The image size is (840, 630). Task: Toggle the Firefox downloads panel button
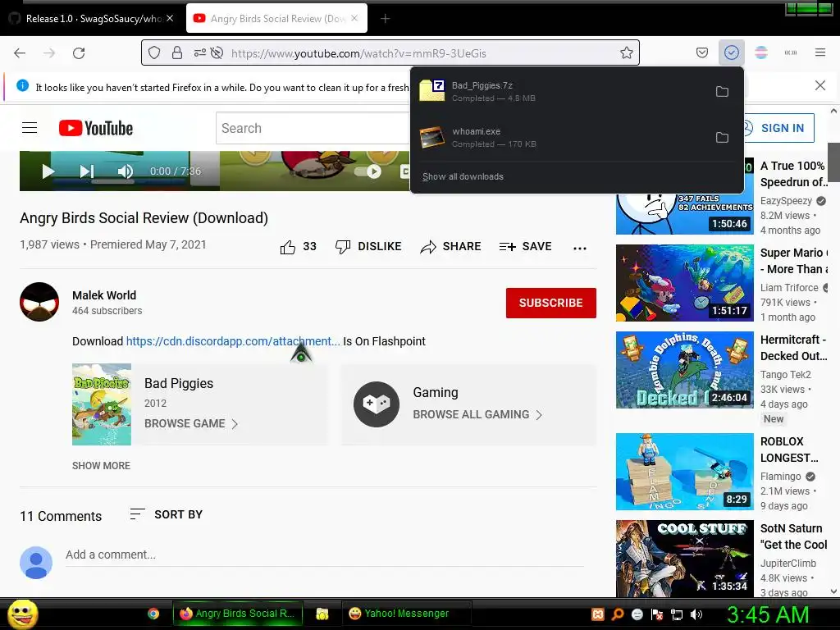731,53
